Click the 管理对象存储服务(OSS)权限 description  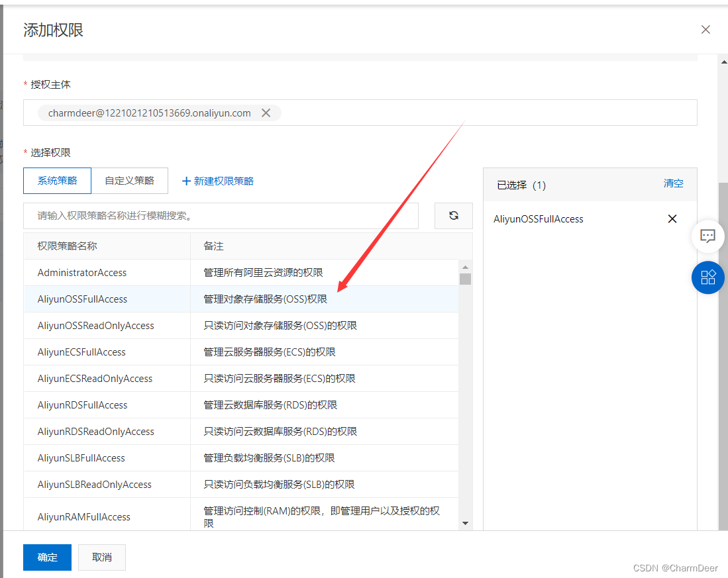[265, 299]
